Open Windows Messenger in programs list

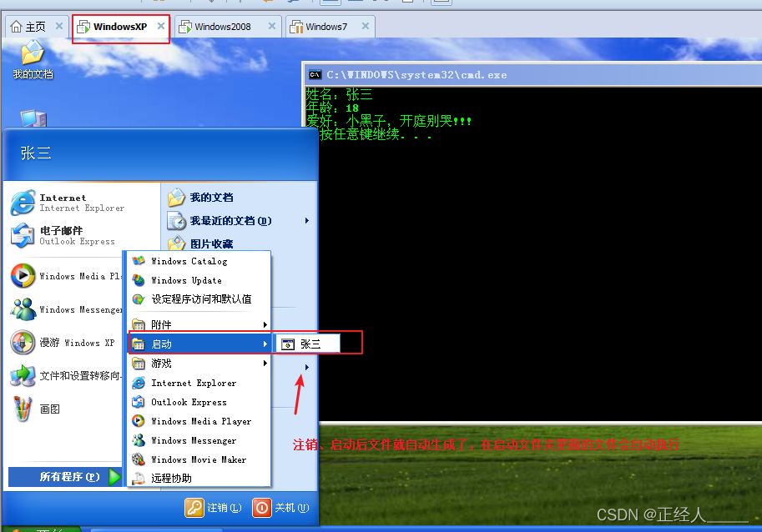tap(199, 440)
